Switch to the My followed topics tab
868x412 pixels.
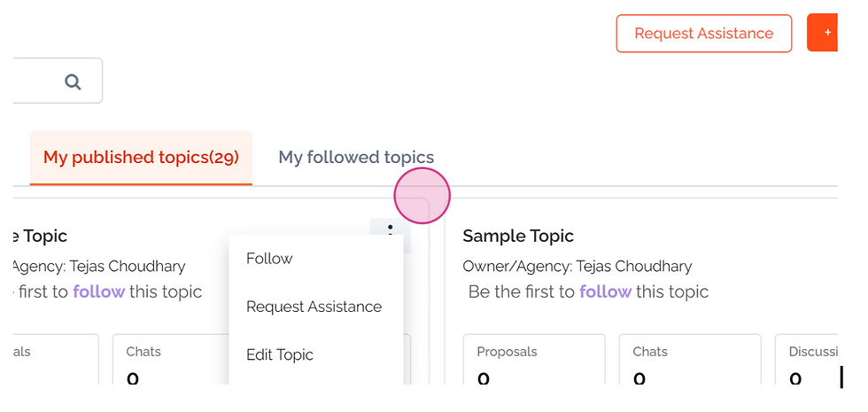(x=356, y=158)
